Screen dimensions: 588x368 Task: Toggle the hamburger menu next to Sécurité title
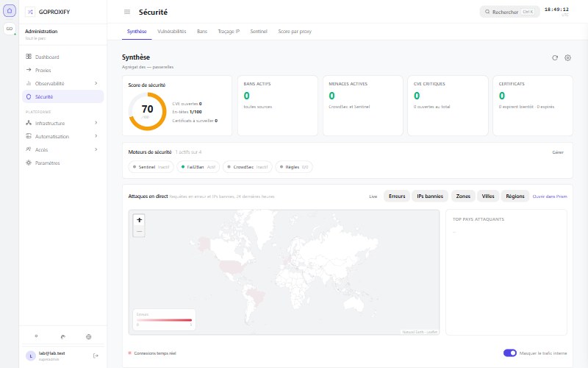pos(127,12)
